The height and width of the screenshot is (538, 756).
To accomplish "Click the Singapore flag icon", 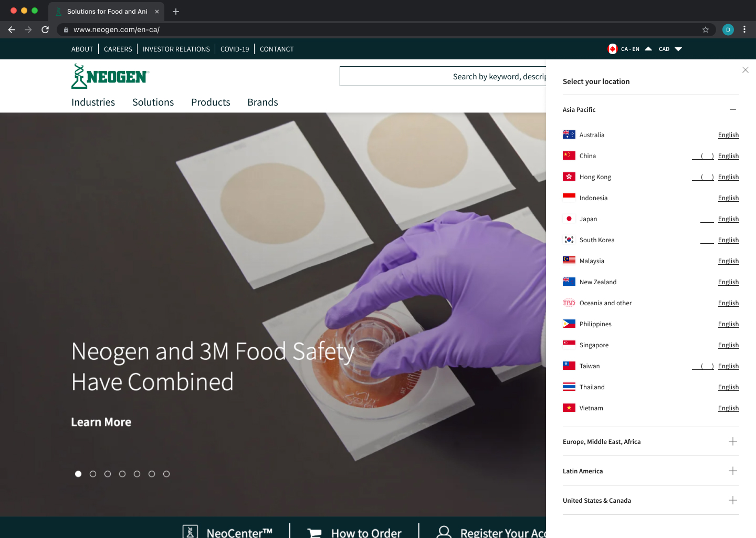I will [x=569, y=345].
